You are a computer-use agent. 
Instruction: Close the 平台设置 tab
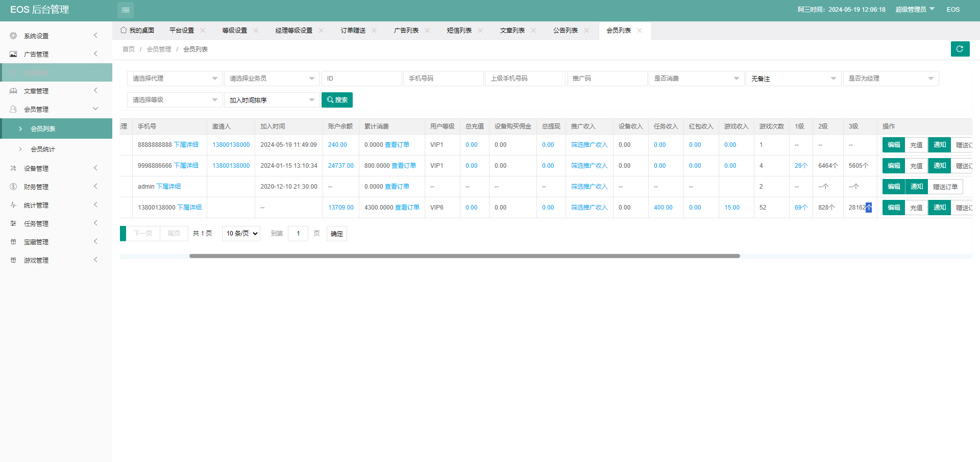click(203, 31)
